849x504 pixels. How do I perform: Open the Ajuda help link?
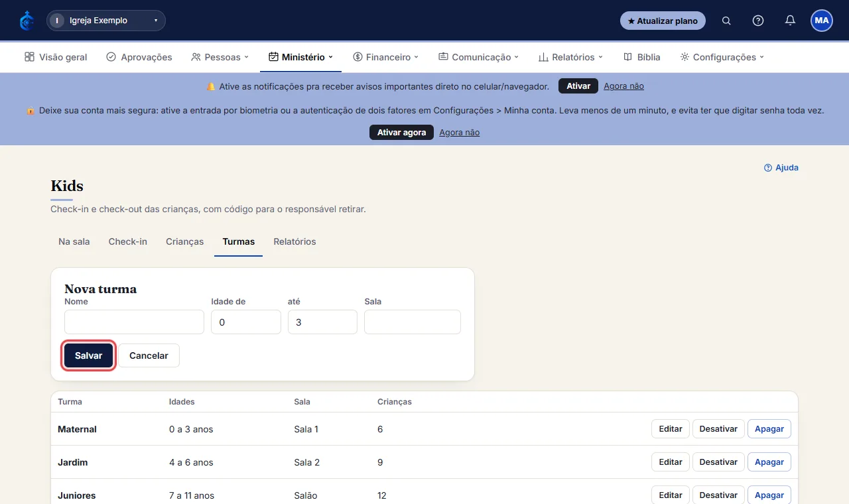[781, 168]
